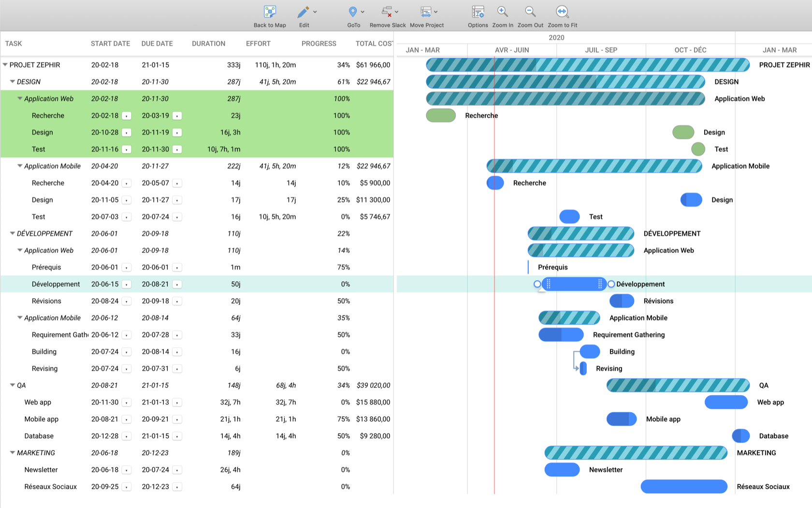Click the Back to Map icon
Screen dimensions: 812x508
tap(269, 11)
